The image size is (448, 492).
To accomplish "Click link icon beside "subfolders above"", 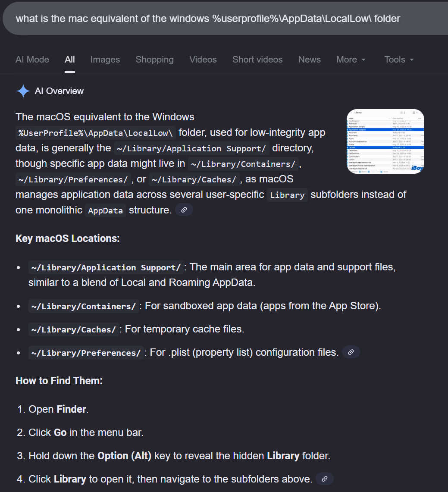I will [325, 479].
